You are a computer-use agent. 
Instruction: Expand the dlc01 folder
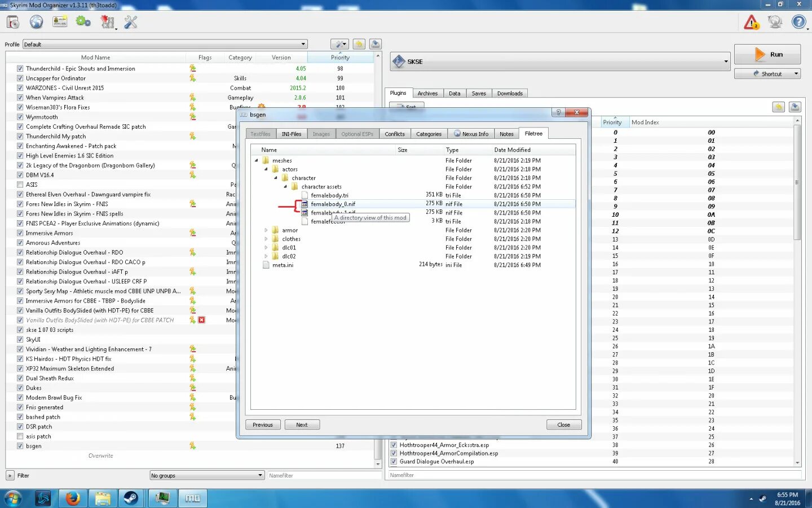(266, 248)
